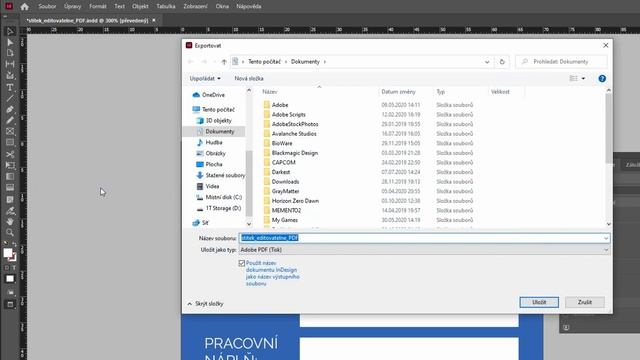
Task: Click the fill color swatch in toolbar
Action: [8, 253]
